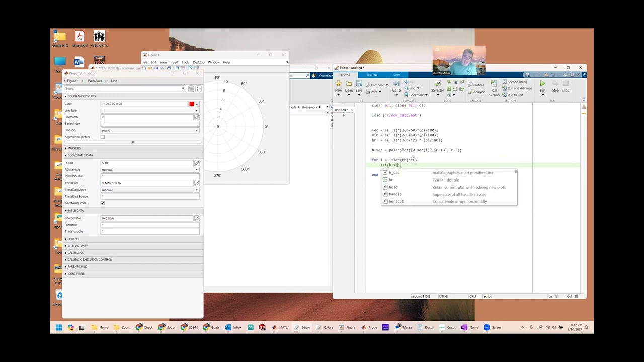This screenshot has width=644, height=362.
Task: Click the Run and Advance button
Action: (x=516, y=88)
